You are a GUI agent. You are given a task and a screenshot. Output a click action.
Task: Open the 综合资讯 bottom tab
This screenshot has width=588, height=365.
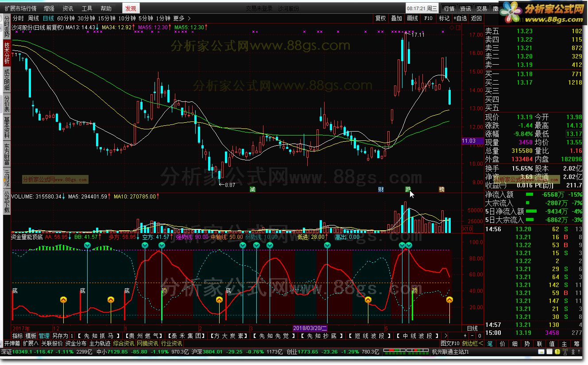pyautogui.click(x=124, y=343)
